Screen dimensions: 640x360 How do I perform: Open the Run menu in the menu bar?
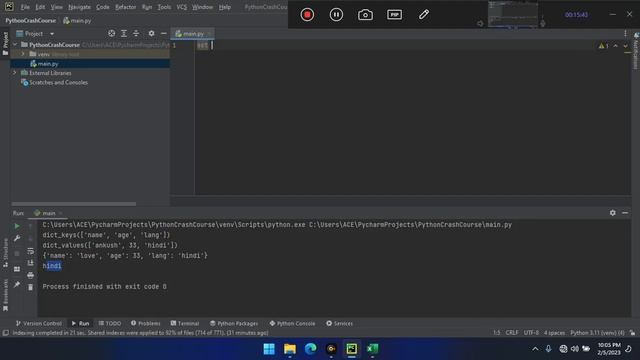point(147,7)
